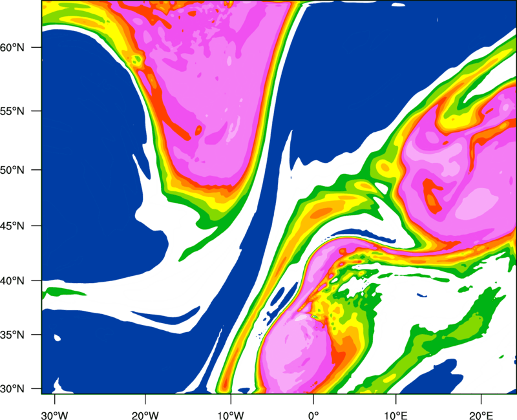
Task: Click the 55°N latitude label
Action: pos(12,111)
